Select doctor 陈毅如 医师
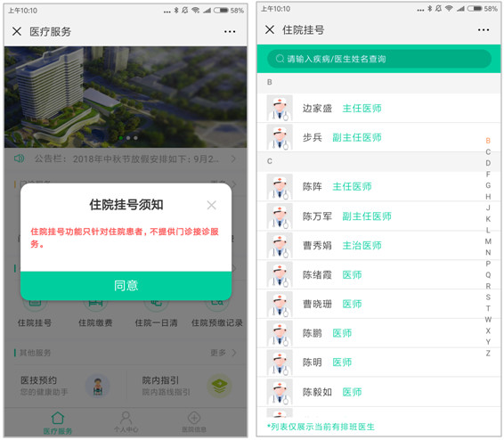 pyautogui.click(x=378, y=392)
